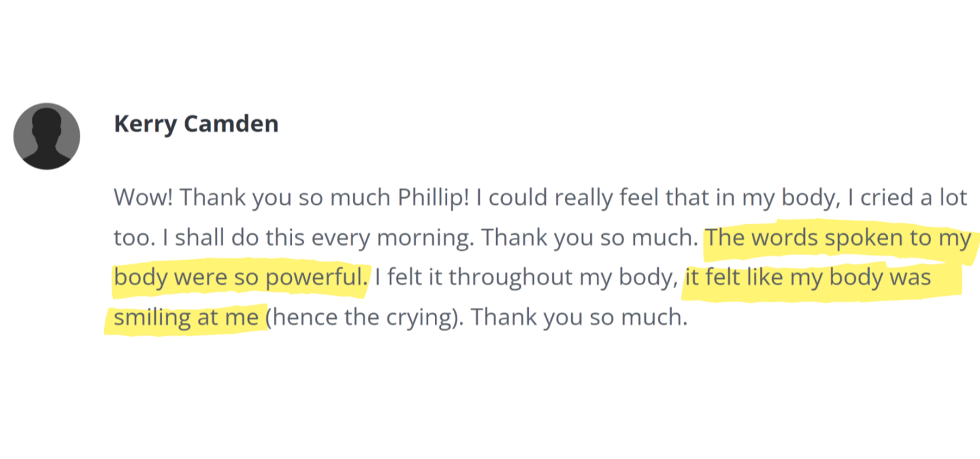Click the highlighted words "smiling at me"

pyautogui.click(x=186, y=318)
